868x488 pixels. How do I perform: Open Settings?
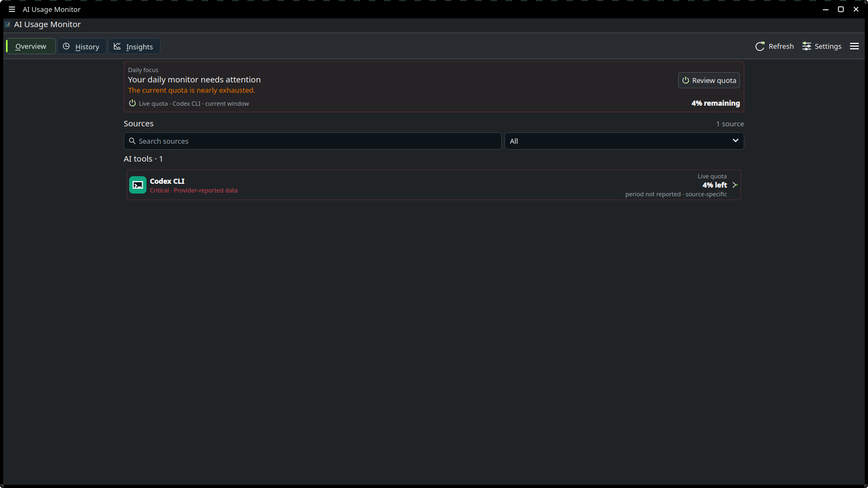822,46
